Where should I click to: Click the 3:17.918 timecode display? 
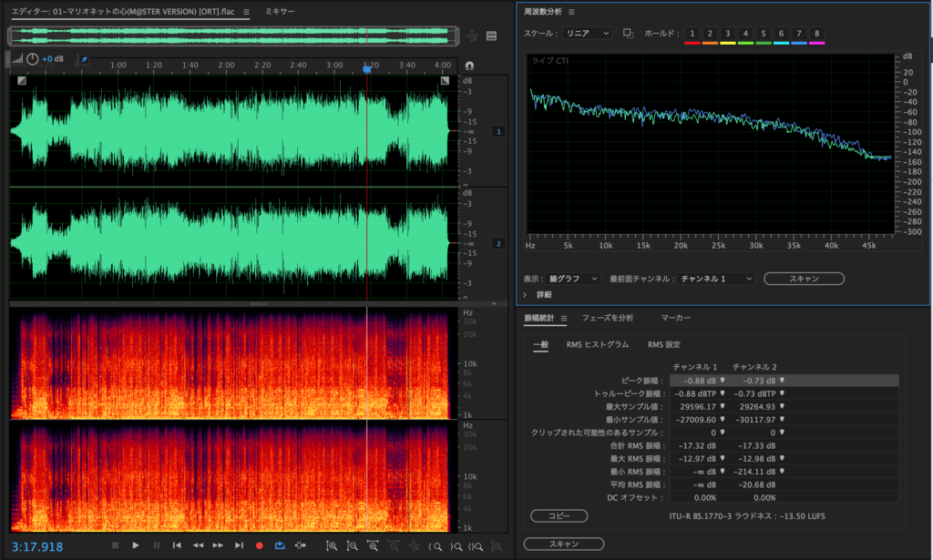pyautogui.click(x=37, y=546)
